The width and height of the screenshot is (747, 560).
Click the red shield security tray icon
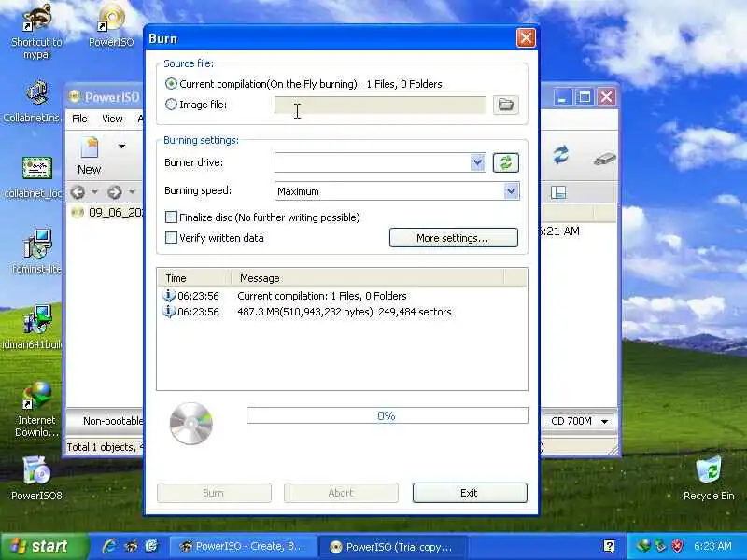click(x=677, y=546)
